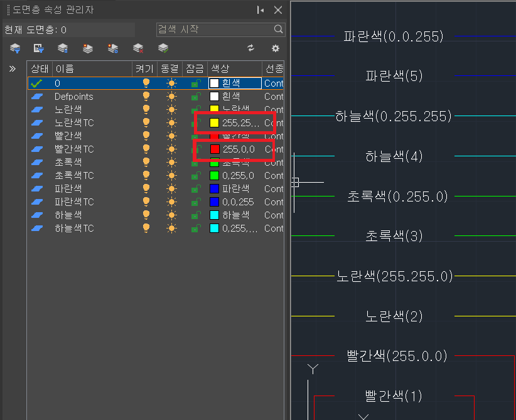Image resolution: width=516 pixels, height=420 pixels.
Task: Toggle the lock on 하늘색 layer
Action: (x=196, y=215)
